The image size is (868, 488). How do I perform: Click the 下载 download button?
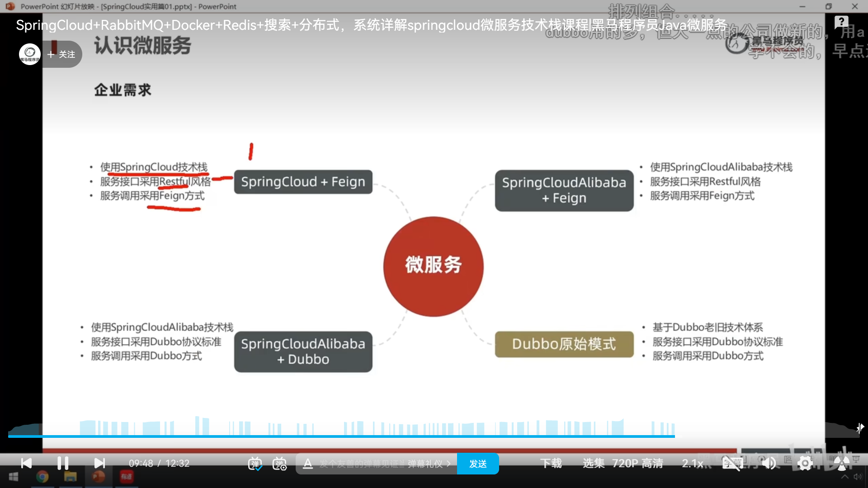pos(551,463)
